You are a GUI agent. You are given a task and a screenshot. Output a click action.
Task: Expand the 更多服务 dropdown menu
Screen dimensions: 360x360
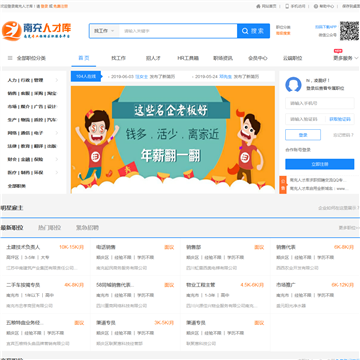(x=346, y=58)
